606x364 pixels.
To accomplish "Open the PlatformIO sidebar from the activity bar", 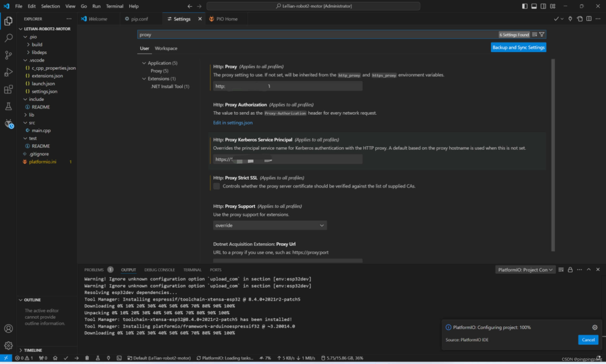I will point(9,124).
